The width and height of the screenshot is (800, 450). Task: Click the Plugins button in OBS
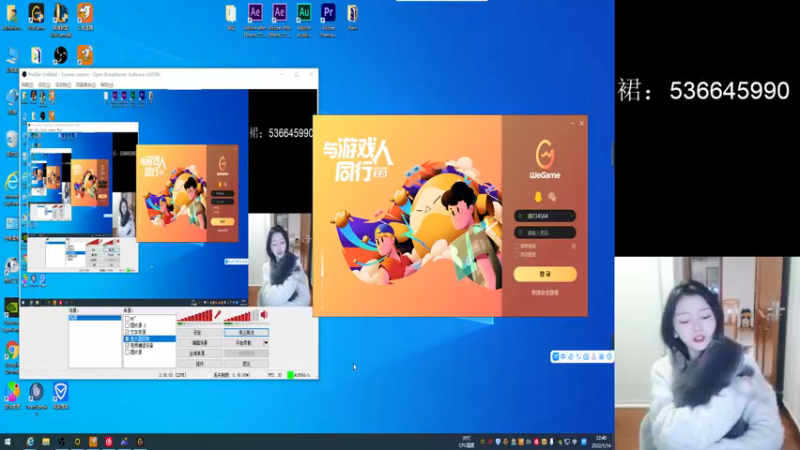coord(199,364)
